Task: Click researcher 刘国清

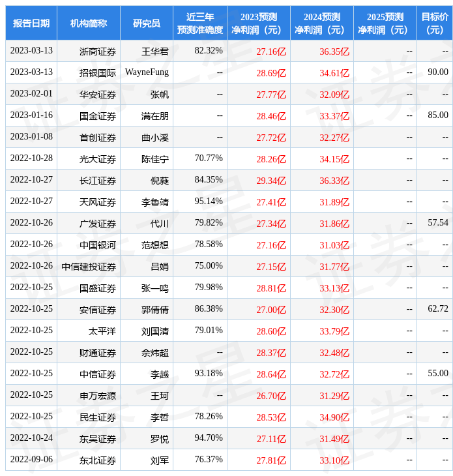Action: point(155,331)
